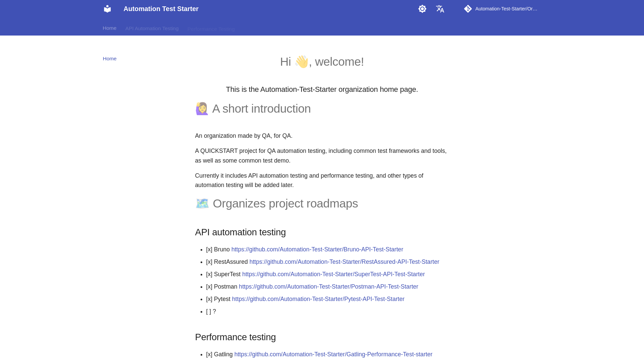Viewport: 644px width, 362px height.
Task: Open the Bruno-API-Test-Starter GitHub link
Action: coord(317,249)
